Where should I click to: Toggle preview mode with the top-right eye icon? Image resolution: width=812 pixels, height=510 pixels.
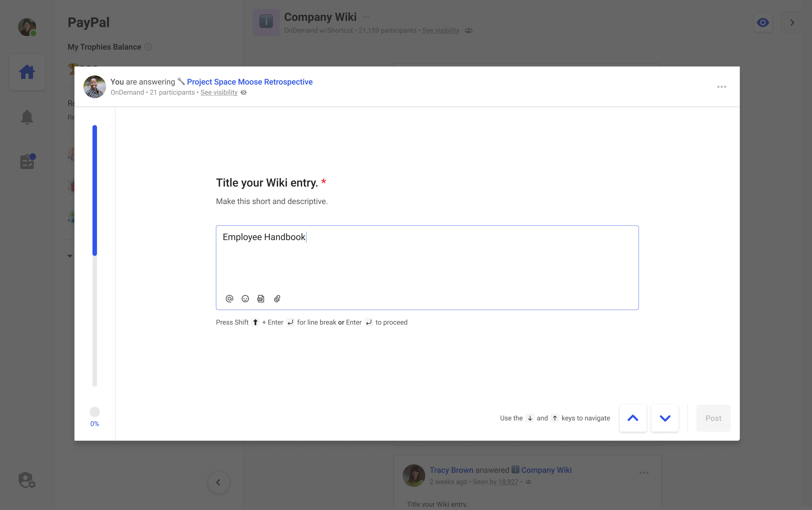(x=763, y=23)
